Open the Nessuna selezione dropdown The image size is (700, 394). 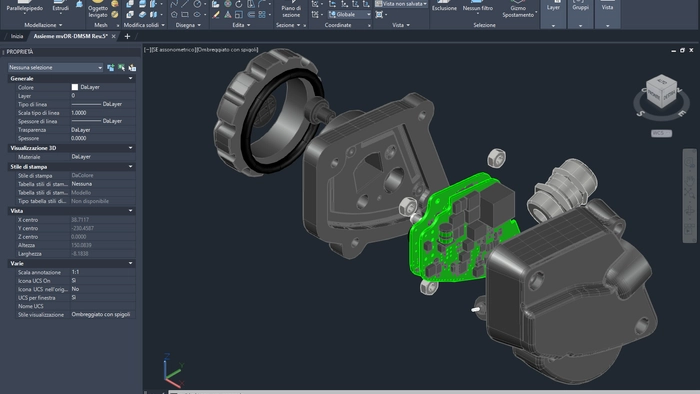click(x=55, y=67)
